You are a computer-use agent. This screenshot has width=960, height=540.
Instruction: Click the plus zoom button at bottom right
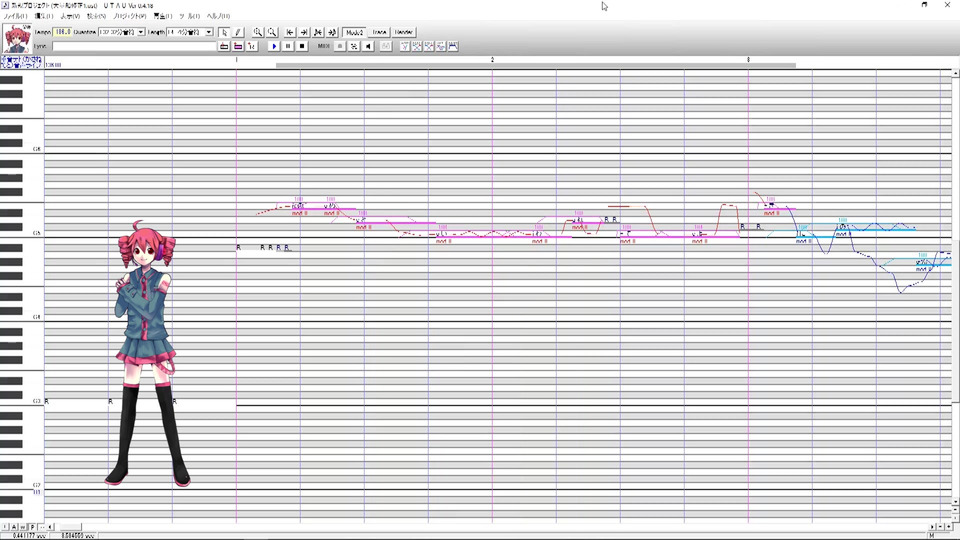949,527
